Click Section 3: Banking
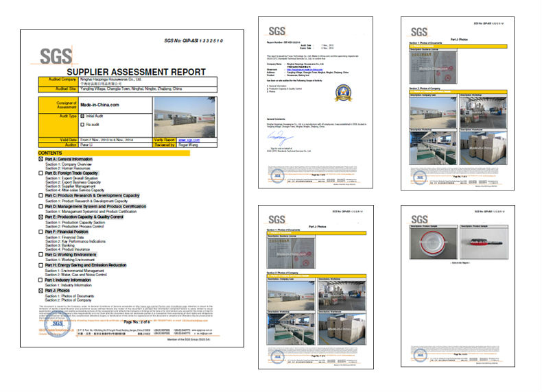This screenshot has width=542, height=392. [60, 245]
